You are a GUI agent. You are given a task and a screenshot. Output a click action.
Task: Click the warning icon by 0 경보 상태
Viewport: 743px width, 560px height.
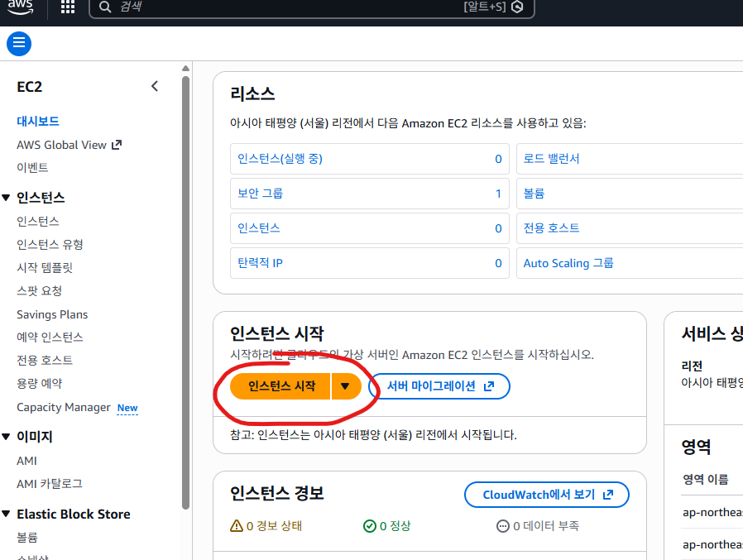pos(236,526)
